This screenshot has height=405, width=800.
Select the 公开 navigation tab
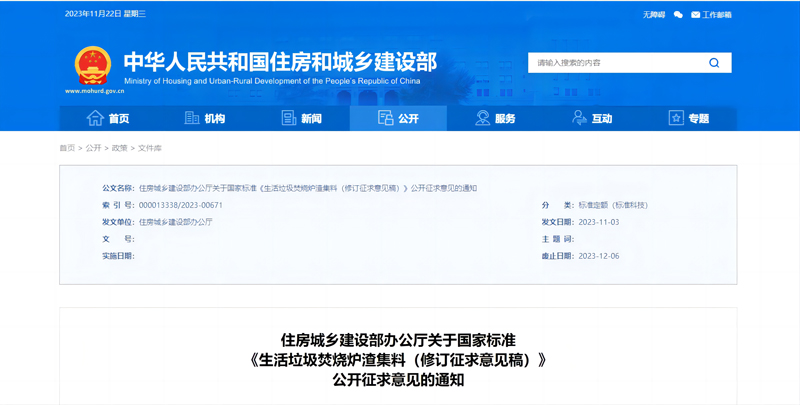point(398,118)
